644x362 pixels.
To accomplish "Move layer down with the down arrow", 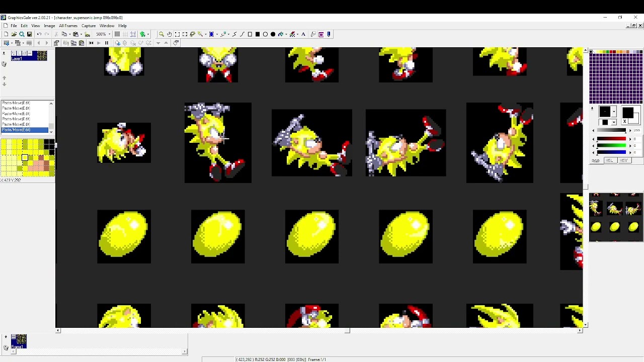I will coord(4,84).
